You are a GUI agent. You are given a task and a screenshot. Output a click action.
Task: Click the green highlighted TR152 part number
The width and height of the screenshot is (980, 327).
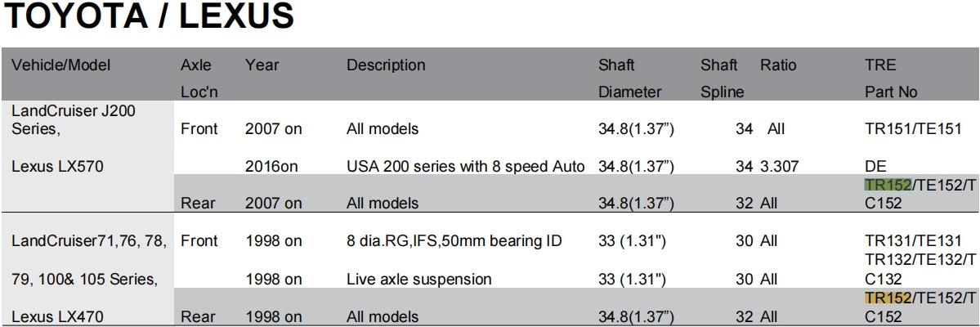(888, 186)
